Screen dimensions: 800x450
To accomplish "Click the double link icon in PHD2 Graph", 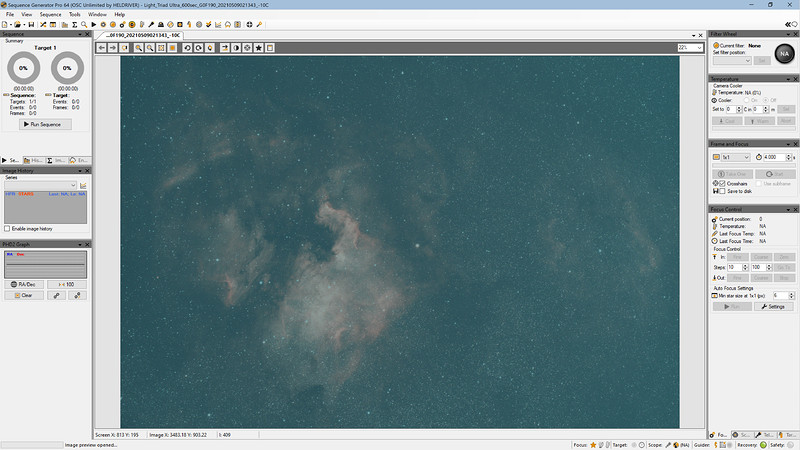I will (x=77, y=295).
